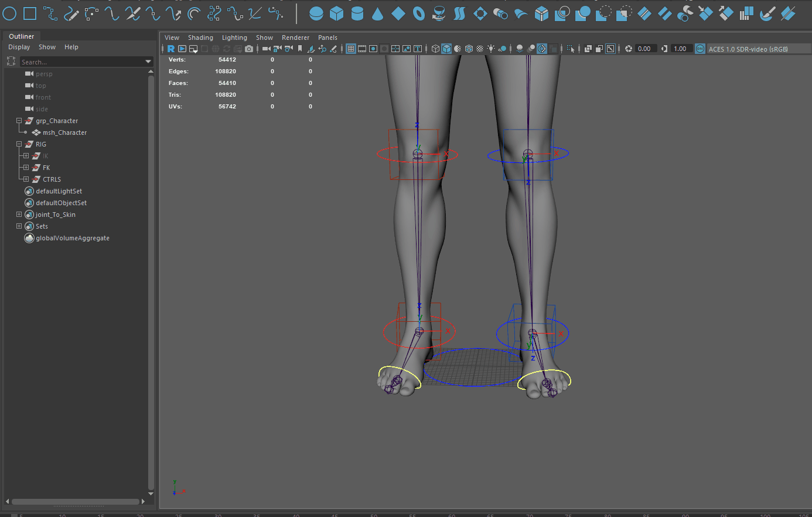Expand the joint_To_Skin set

pos(19,215)
